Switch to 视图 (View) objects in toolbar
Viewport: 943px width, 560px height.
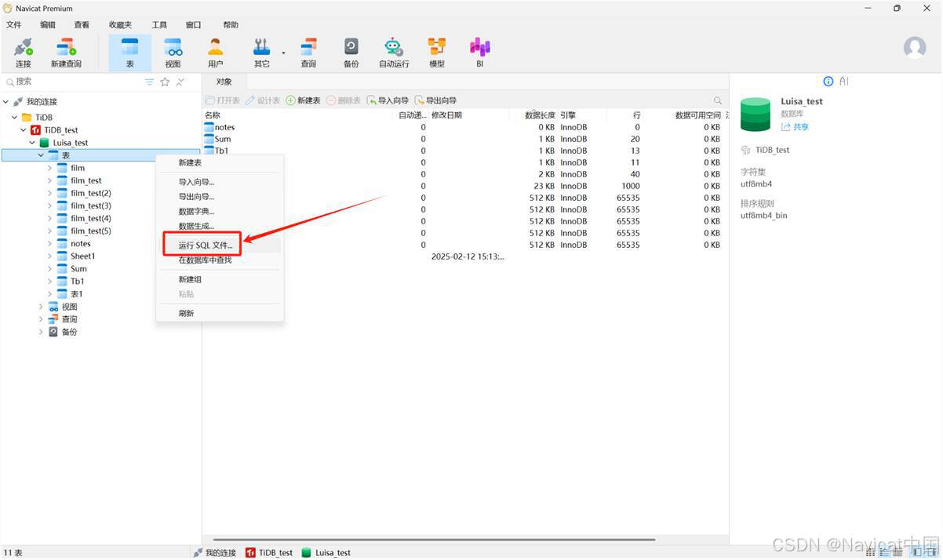[173, 53]
